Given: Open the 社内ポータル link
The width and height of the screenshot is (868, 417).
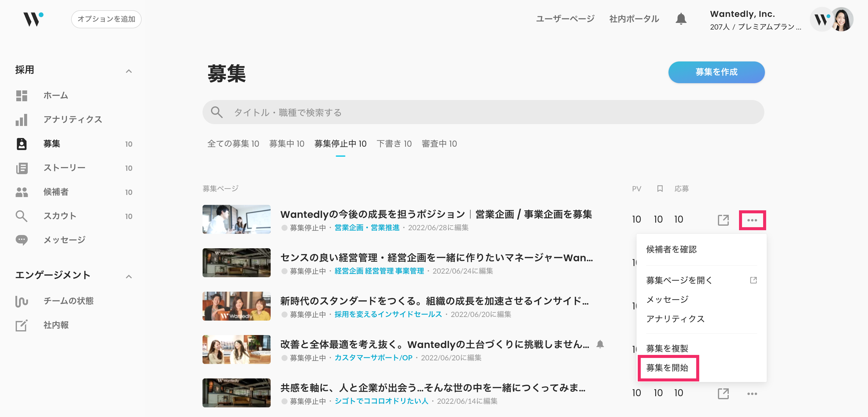Looking at the screenshot, I should 634,19.
